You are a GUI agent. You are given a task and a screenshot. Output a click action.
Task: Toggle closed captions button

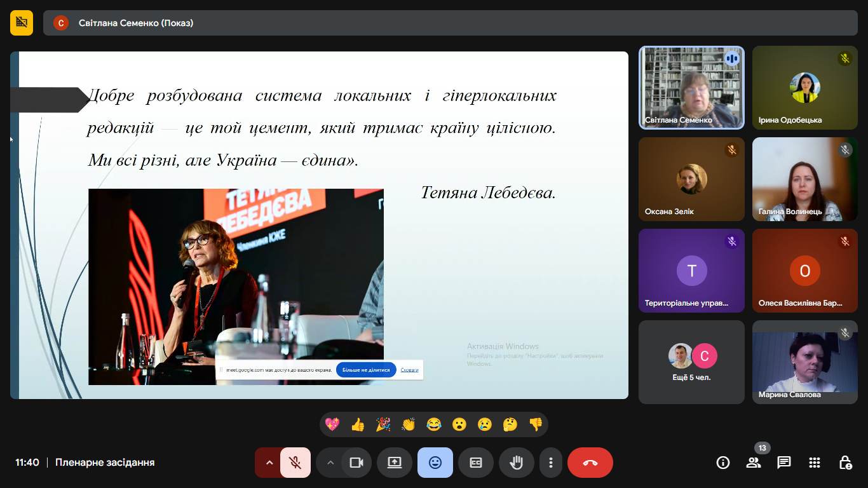(476, 463)
